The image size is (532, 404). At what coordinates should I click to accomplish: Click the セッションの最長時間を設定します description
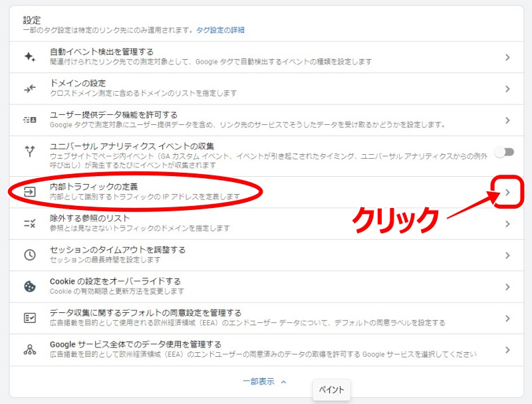(x=105, y=260)
